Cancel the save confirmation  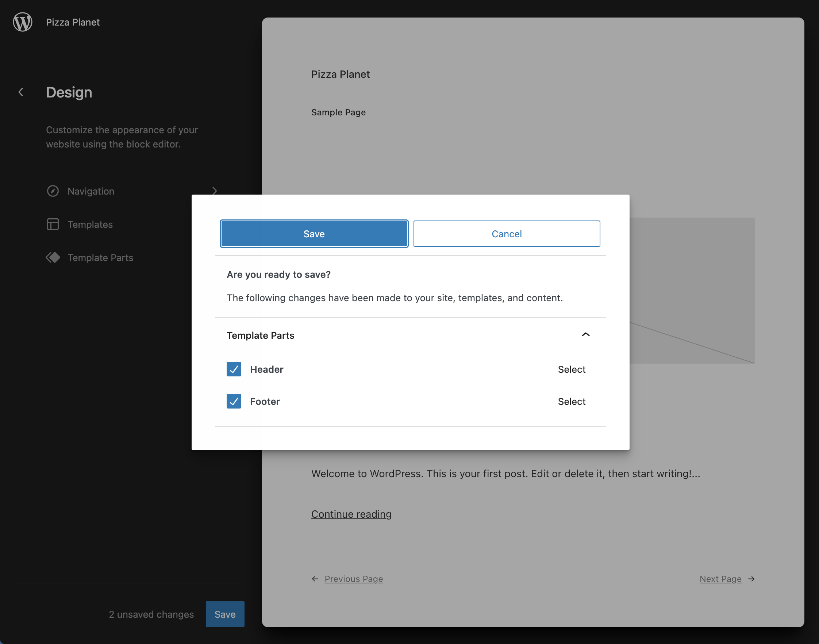[x=507, y=233]
